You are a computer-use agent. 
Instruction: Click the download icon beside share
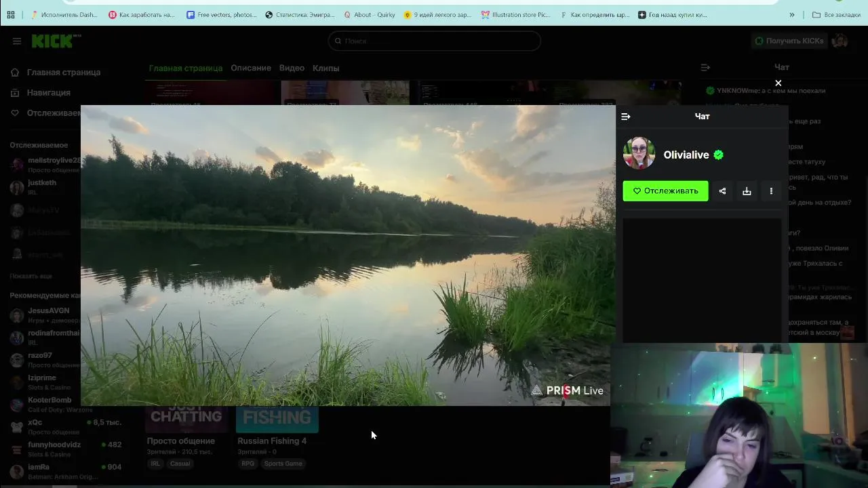747,191
